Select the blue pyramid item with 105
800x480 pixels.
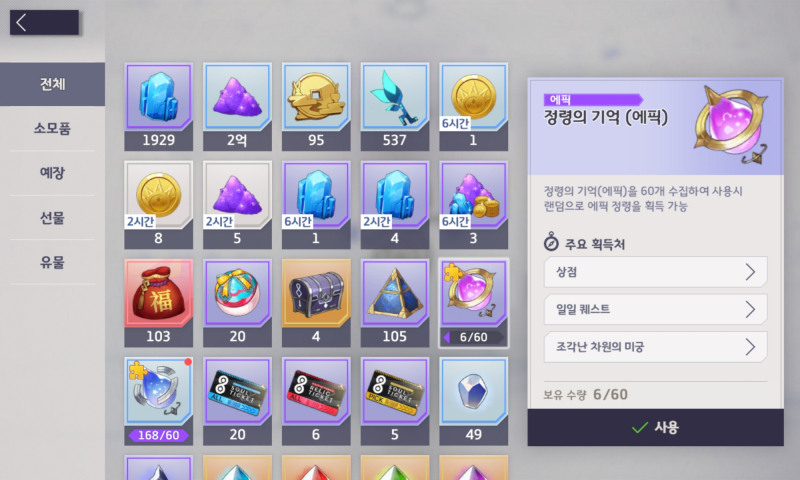[x=394, y=303]
